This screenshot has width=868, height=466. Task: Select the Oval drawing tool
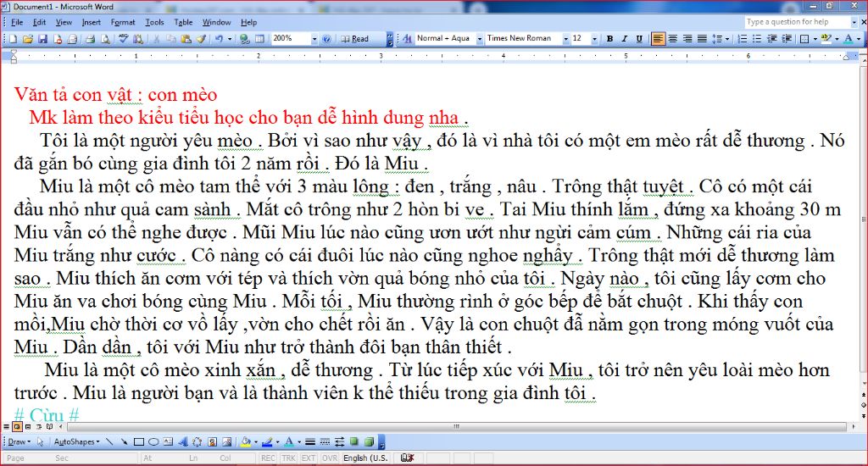point(153,441)
